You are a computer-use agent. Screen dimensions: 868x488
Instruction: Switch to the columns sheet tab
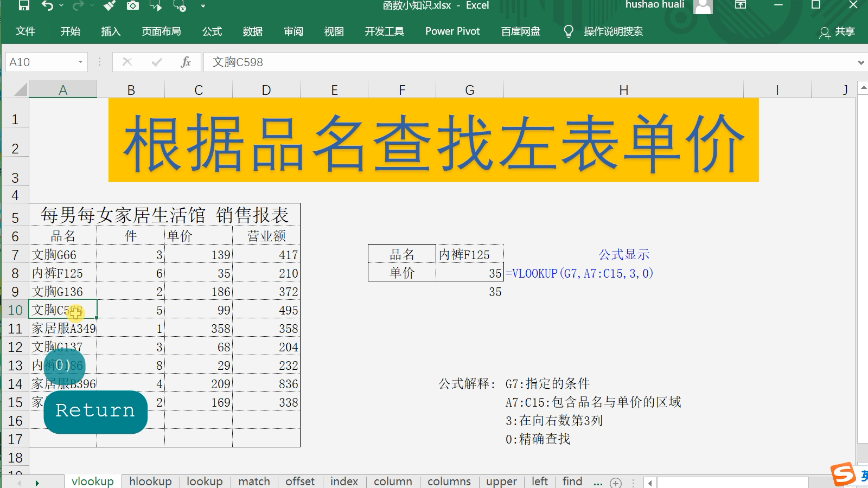click(x=449, y=481)
